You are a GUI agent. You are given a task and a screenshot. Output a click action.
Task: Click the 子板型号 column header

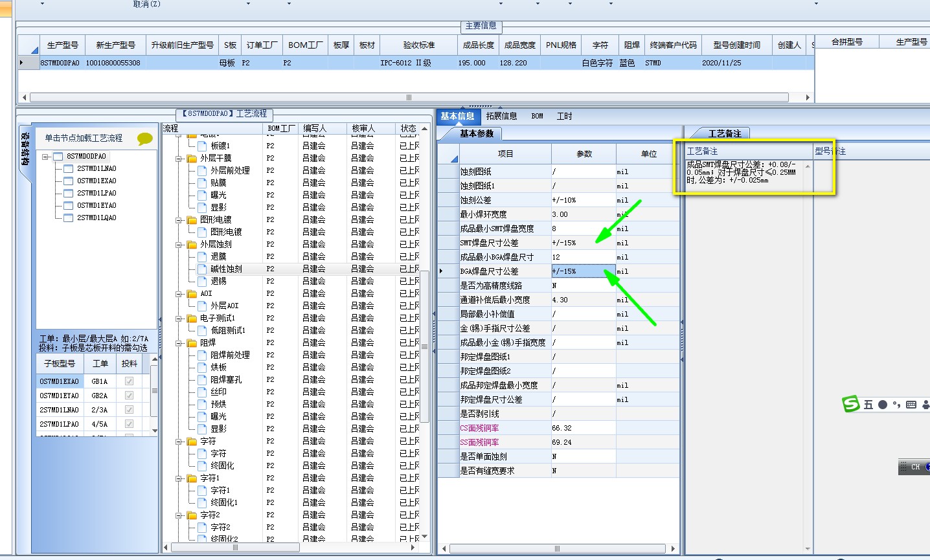(60, 363)
